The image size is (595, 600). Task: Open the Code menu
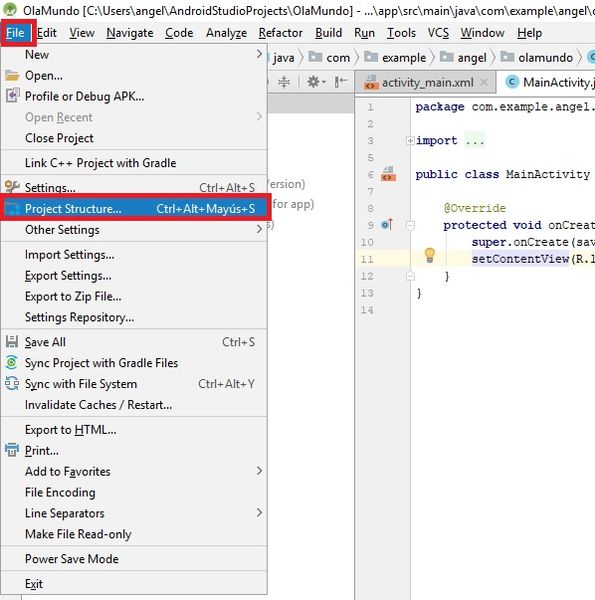coord(179,33)
